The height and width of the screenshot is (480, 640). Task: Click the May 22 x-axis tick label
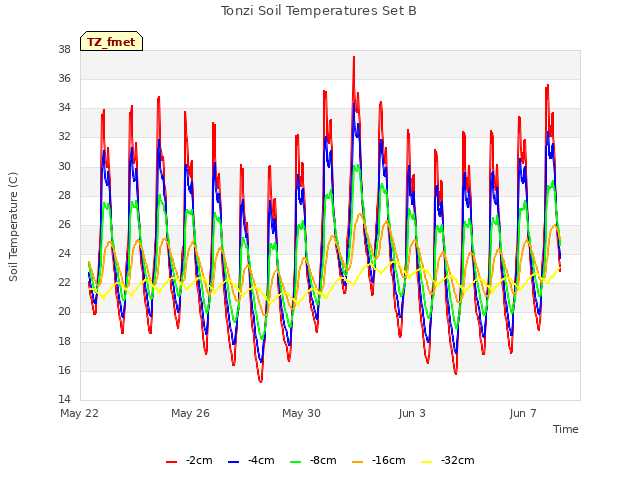pos(80,413)
